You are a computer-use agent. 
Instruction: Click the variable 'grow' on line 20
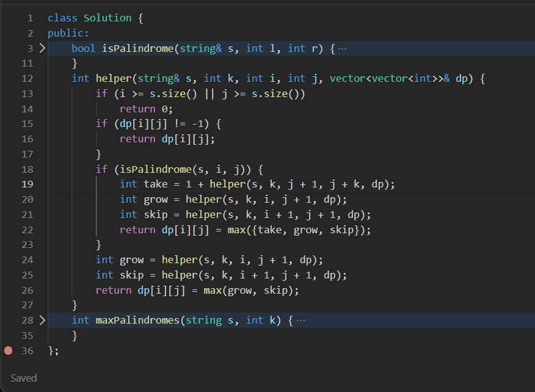pos(156,200)
